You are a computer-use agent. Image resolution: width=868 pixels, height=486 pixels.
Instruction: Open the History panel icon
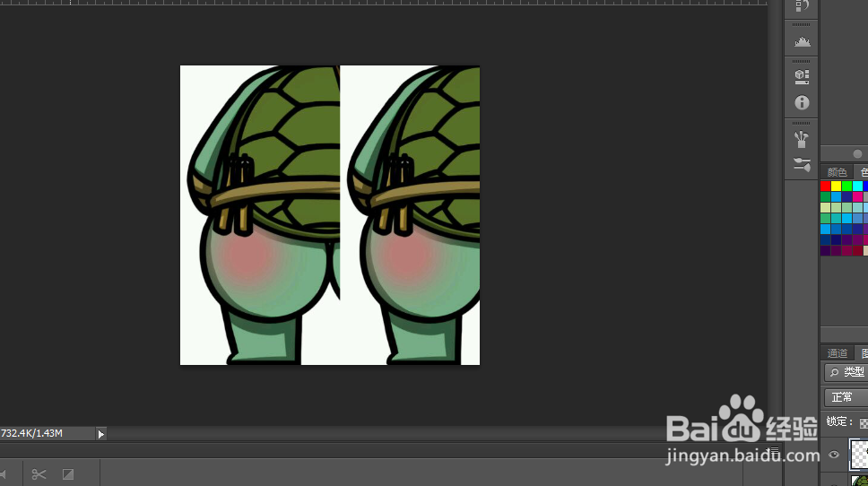pyautogui.click(x=802, y=6)
